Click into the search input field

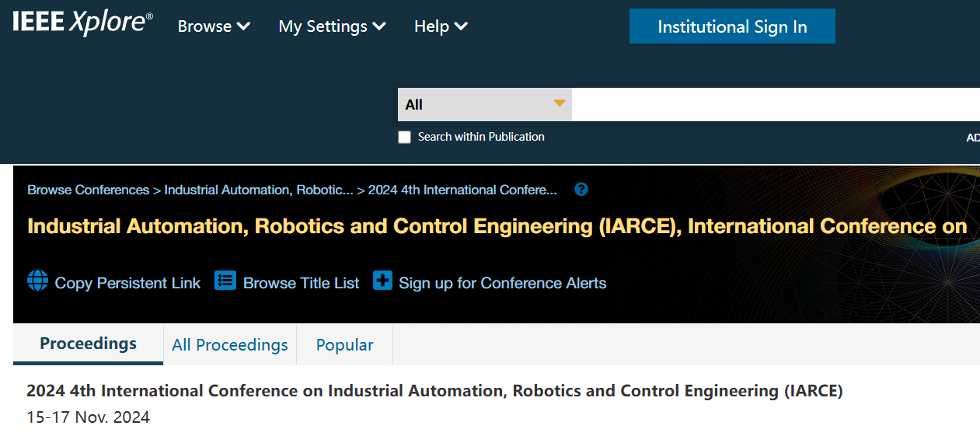point(775,104)
